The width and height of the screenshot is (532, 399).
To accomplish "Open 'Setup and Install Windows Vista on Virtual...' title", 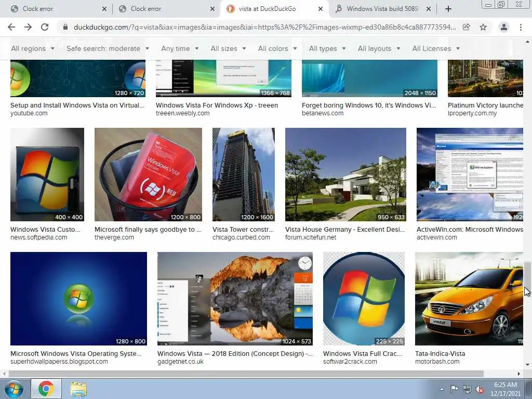I will [77, 105].
